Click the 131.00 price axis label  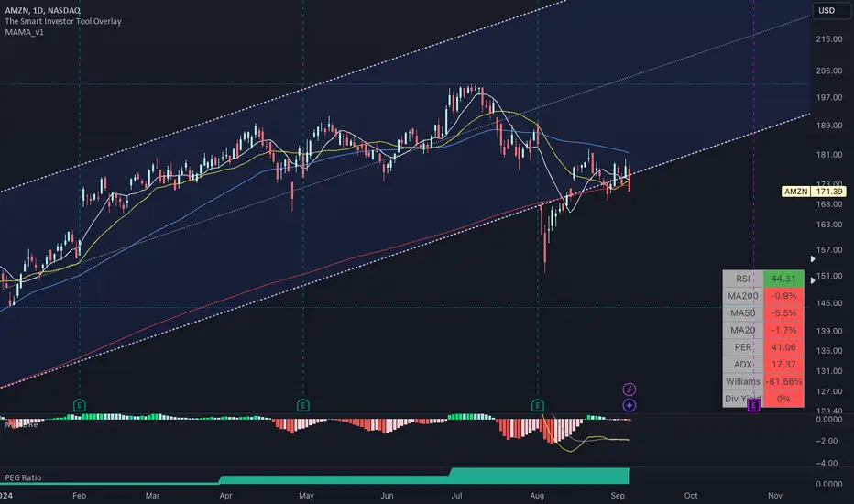pos(829,371)
